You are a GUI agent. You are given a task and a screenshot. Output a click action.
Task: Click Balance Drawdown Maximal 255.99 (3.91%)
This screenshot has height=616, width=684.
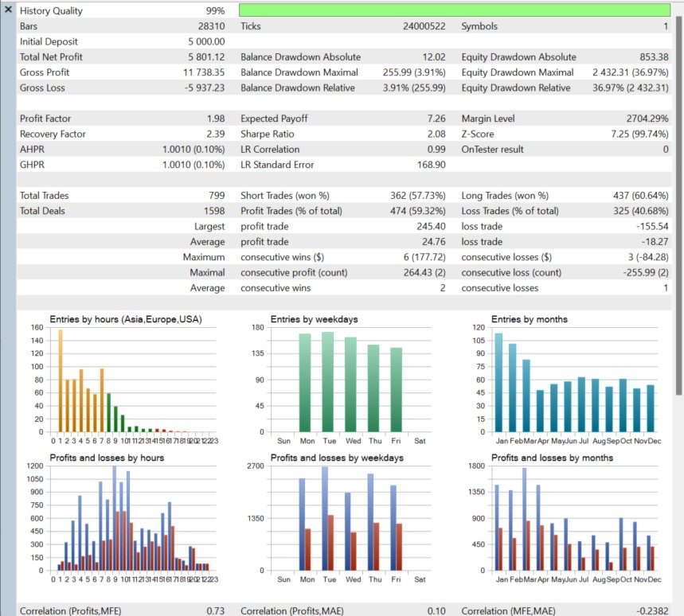pos(414,72)
